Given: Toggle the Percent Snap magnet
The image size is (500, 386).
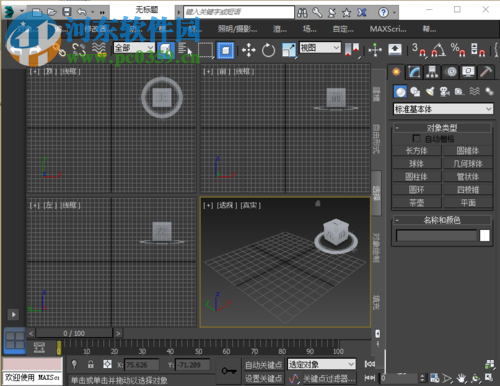Looking at the screenshot, I should [458, 50].
